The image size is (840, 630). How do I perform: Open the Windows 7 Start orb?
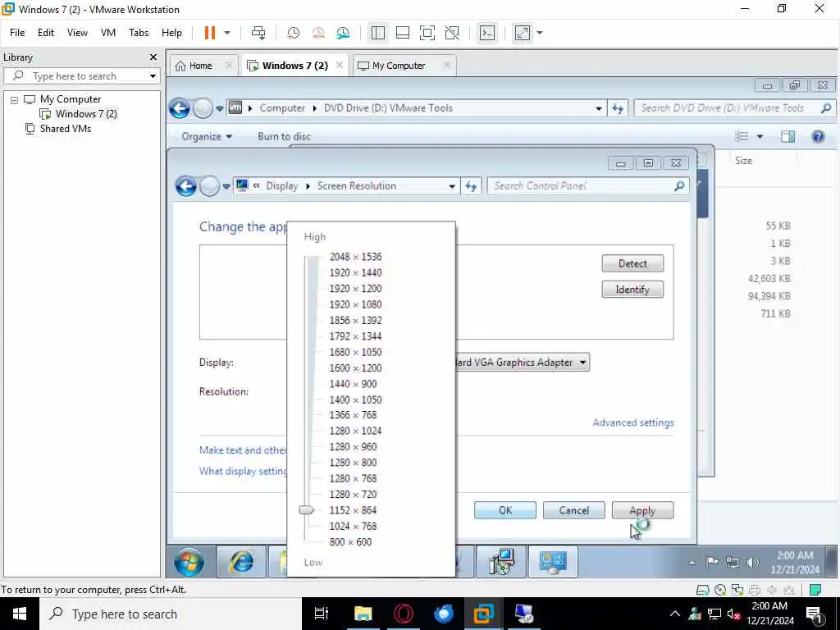click(x=189, y=562)
